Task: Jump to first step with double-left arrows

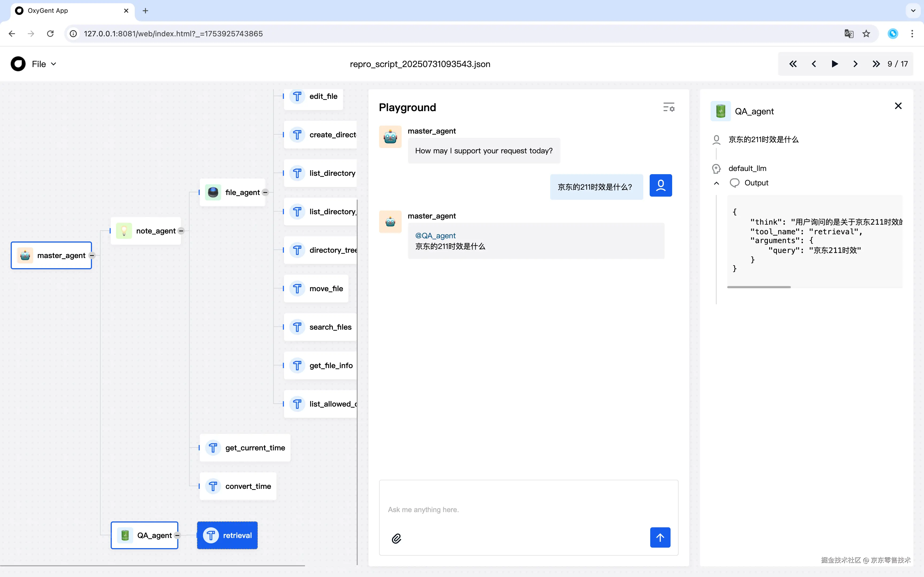Action: point(793,64)
